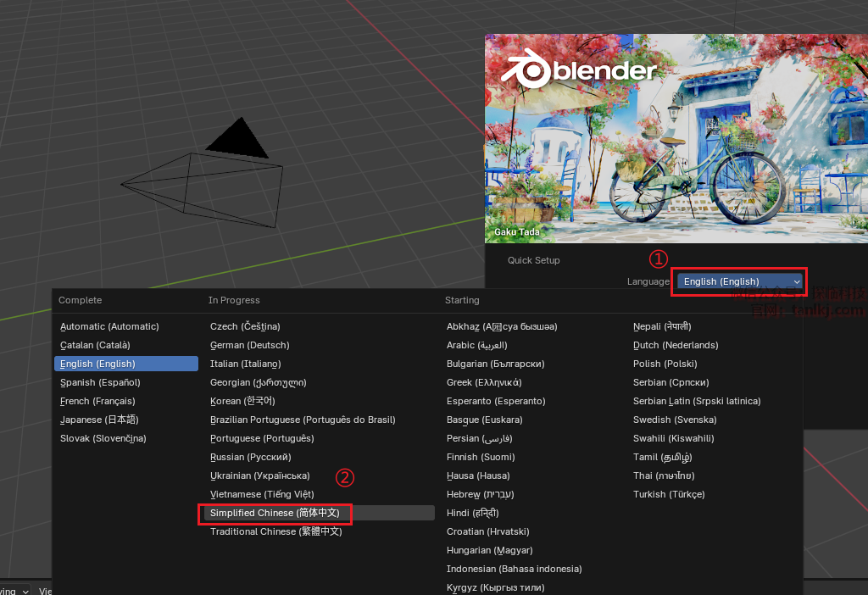
Task: Select French (Français) language
Action: [97, 401]
